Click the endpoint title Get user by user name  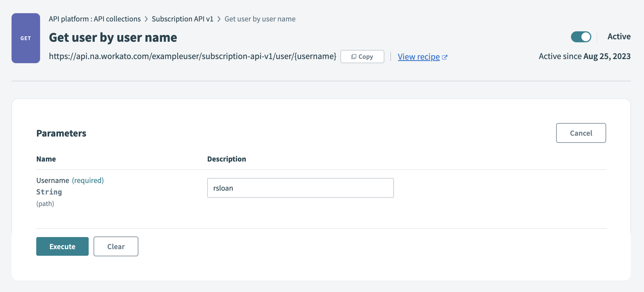click(x=113, y=37)
